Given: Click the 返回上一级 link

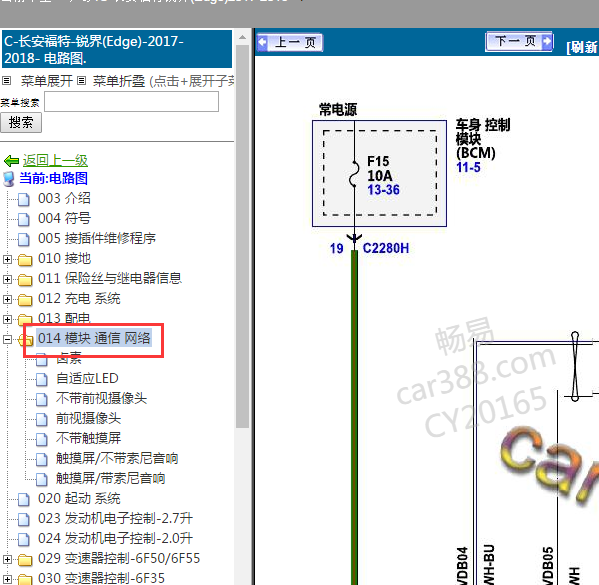Looking at the screenshot, I should (55, 160).
